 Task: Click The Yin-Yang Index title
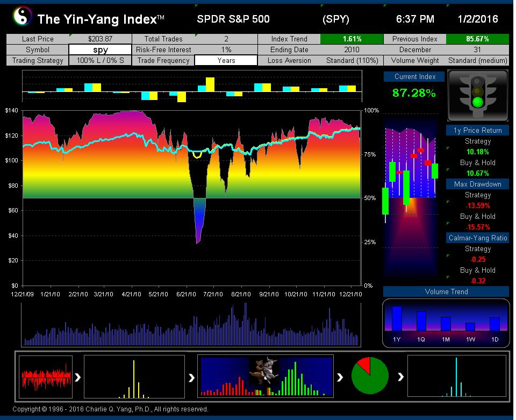click(x=101, y=19)
